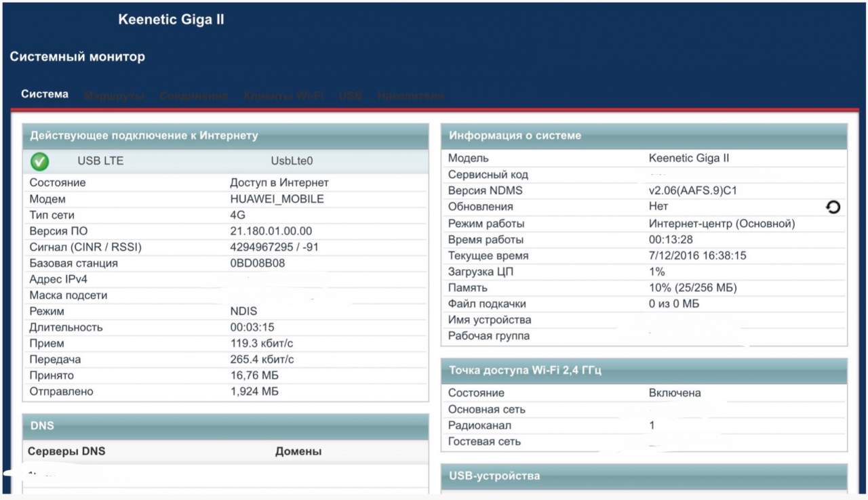The image size is (868, 500).
Task: Click the received total 16,76 МБ
Action: click(255, 376)
